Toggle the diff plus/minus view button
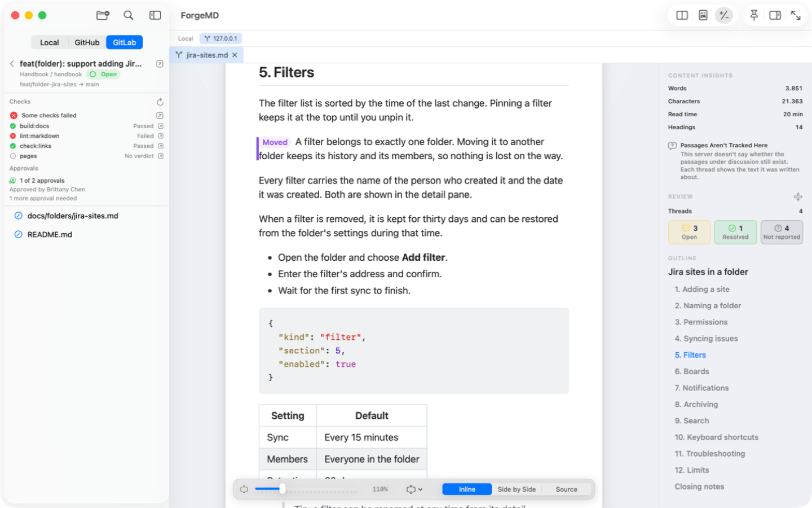The image size is (812, 508). (724, 15)
